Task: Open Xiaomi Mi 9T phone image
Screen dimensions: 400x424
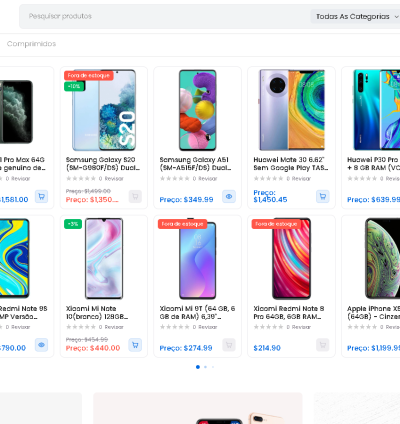Action: pos(198,260)
